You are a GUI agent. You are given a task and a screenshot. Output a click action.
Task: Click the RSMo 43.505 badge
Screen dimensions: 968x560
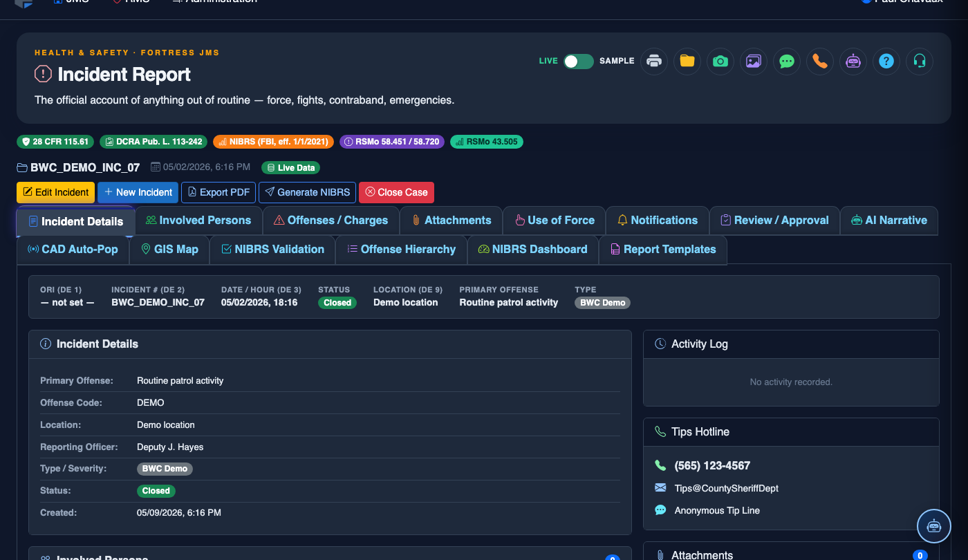click(487, 142)
